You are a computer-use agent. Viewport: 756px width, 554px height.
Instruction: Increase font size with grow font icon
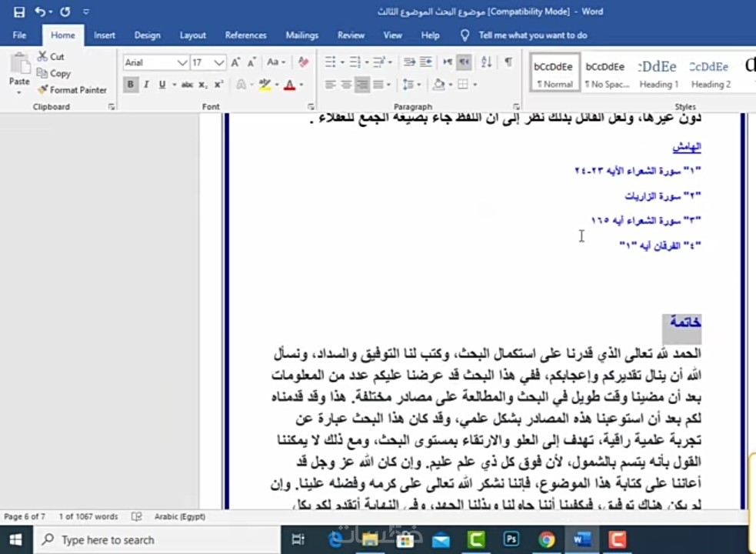click(x=235, y=62)
